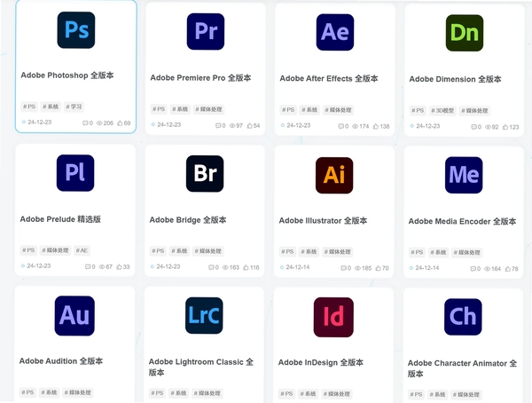Screen dimensions: 532x403
Task: Select the #媒体处理 tag on the Illustrator card
Action: coord(338,252)
